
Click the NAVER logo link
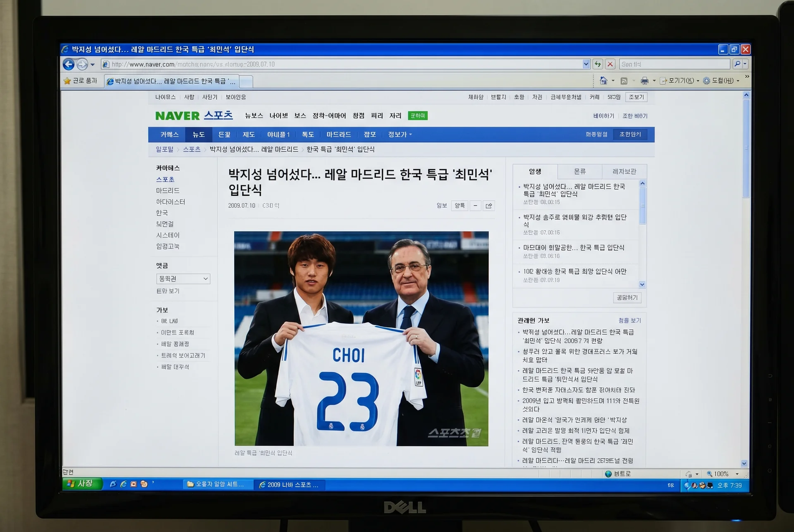click(177, 116)
